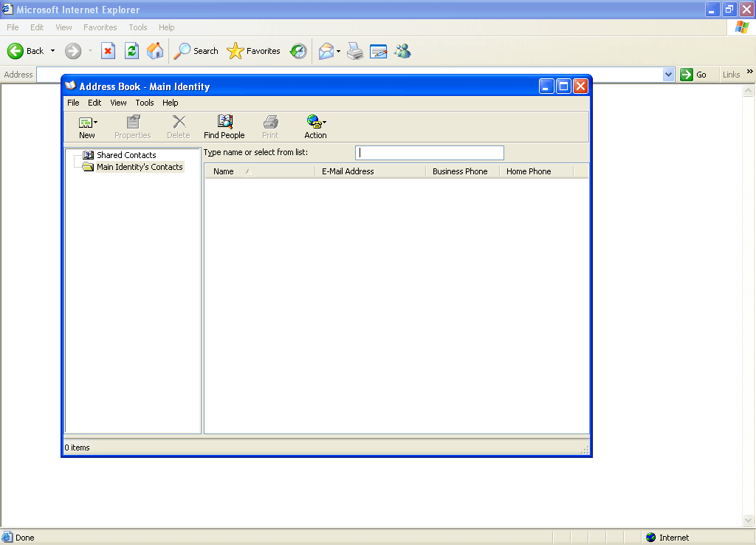Click the Internet Explorer Print icon
This screenshot has height=545, width=756.
click(355, 51)
